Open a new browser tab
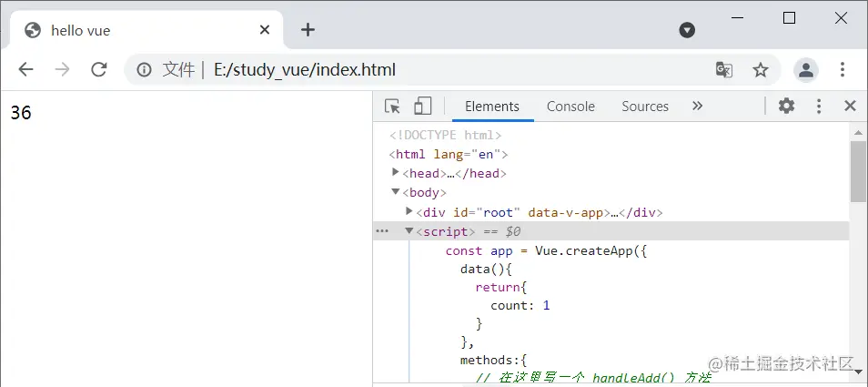The height and width of the screenshot is (387, 868). 308,30
